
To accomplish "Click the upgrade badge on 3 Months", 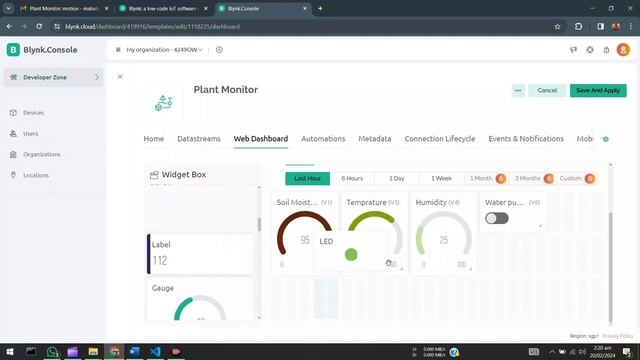I will pyautogui.click(x=549, y=178).
